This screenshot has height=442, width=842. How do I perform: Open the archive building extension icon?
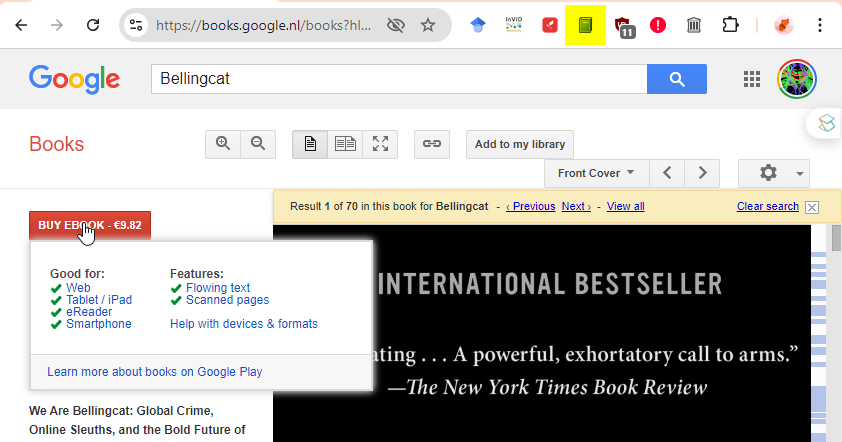(x=694, y=25)
